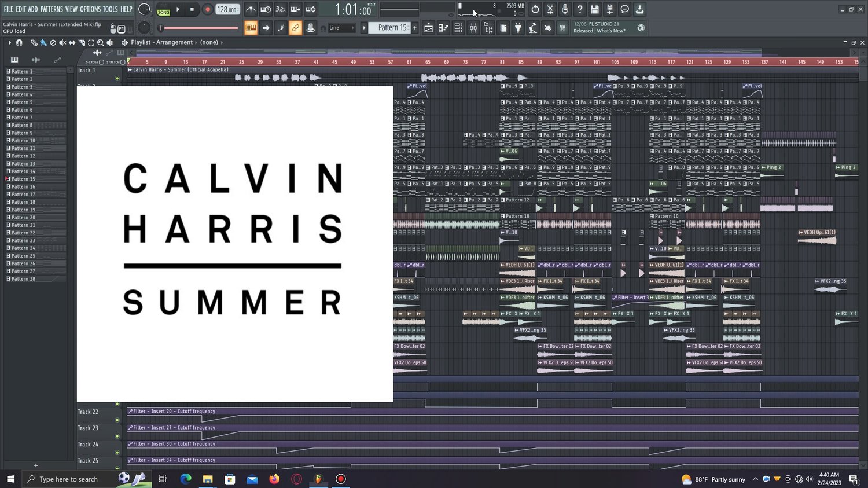Click the master pitch knob beside the hint bar
868x488 pixels.
pos(145,28)
